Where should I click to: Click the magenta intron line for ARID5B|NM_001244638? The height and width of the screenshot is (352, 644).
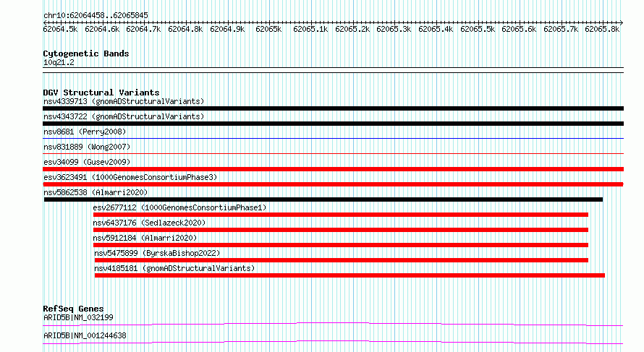(x=333, y=342)
